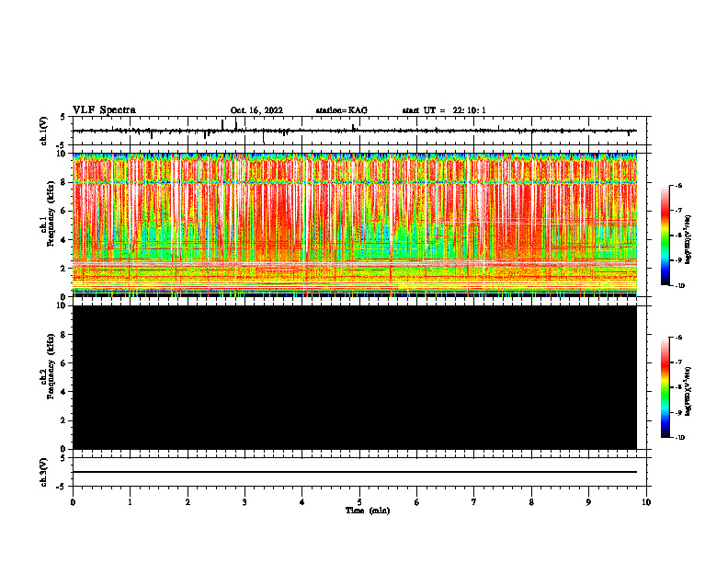Click the log(PSD) label next to ch.1 color bar
The width and height of the screenshot is (728, 563).
(688, 239)
